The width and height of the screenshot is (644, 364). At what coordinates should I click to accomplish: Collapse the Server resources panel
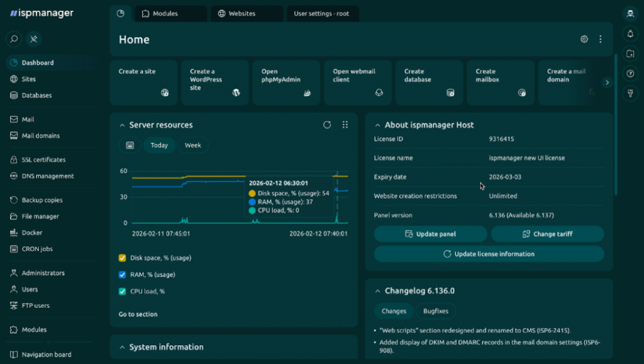pos(122,125)
